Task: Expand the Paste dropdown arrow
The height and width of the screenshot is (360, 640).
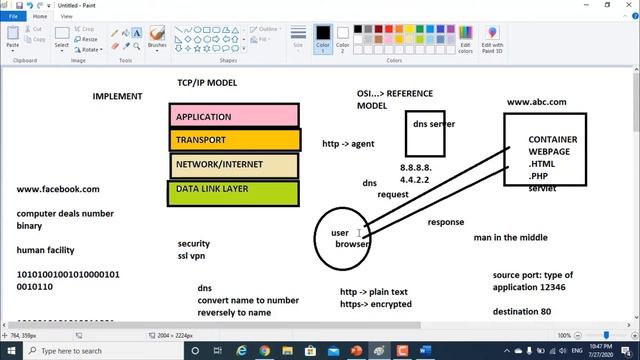Action: [x=13, y=51]
